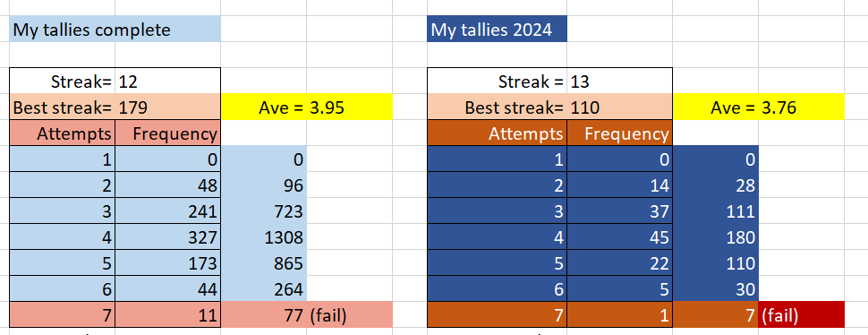Select the 2024 frequency cell showing 45
This screenshot has width=868, height=335.
coord(619,237)
